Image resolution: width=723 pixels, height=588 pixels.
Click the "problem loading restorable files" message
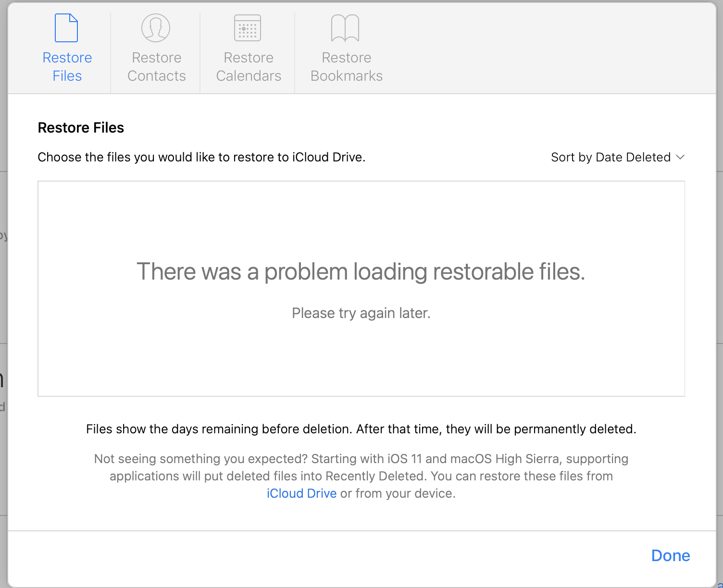point(361,271)
